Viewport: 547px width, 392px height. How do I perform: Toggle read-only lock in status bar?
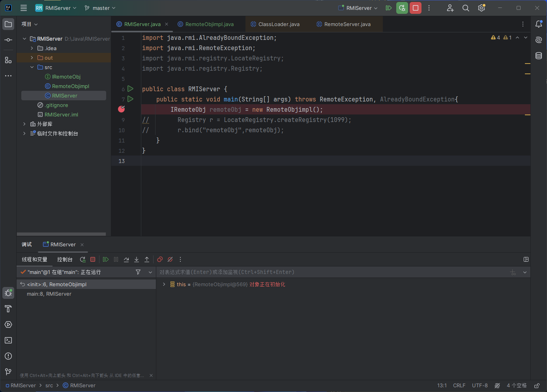[x=537, y=386]
